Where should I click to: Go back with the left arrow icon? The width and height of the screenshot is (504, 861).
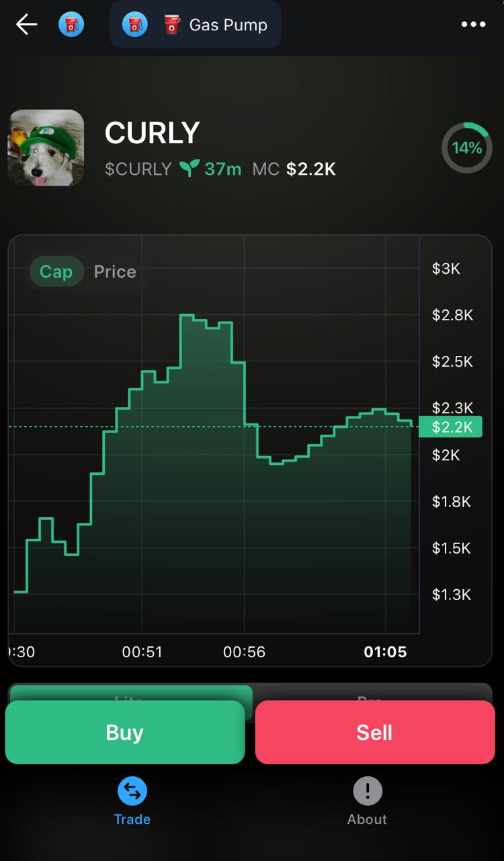pyautogui.click(x=26, y=25)
